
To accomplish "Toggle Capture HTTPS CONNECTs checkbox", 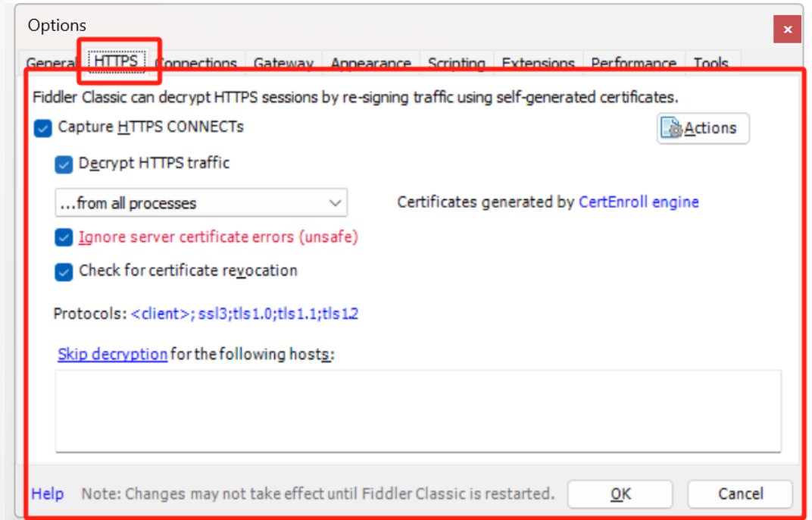I will point(43,128).
